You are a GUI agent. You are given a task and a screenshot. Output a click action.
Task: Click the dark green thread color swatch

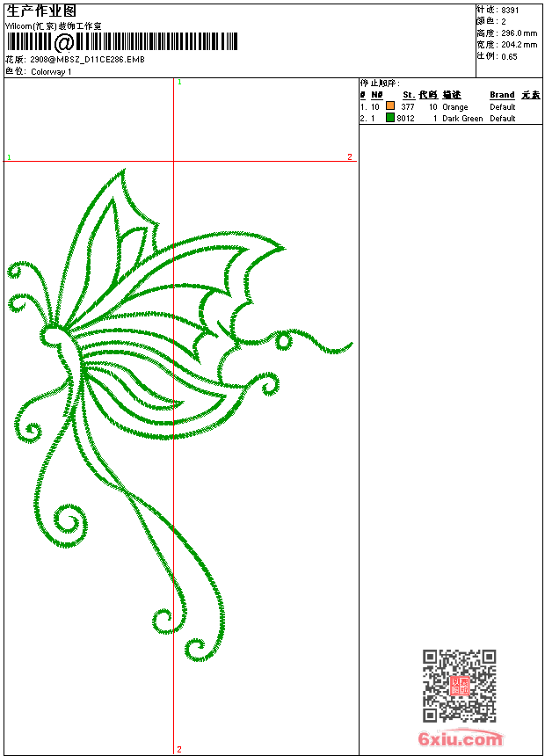[390, 118]
